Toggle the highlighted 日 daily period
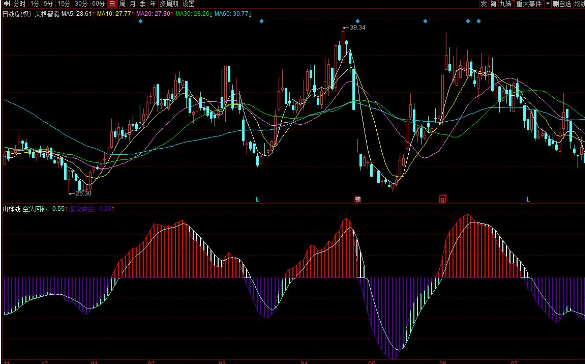This screenshot has width=585, height=364. coord(112,4)
